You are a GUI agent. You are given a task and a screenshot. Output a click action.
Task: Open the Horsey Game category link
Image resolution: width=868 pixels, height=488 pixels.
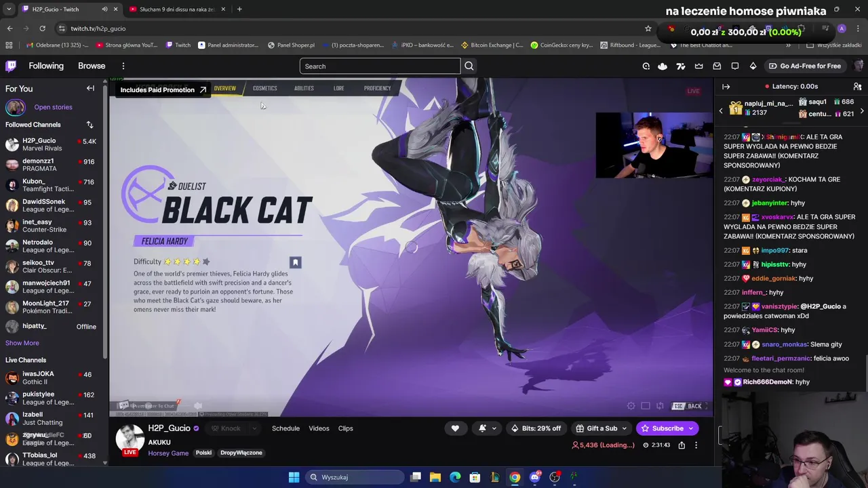(168, 453)
